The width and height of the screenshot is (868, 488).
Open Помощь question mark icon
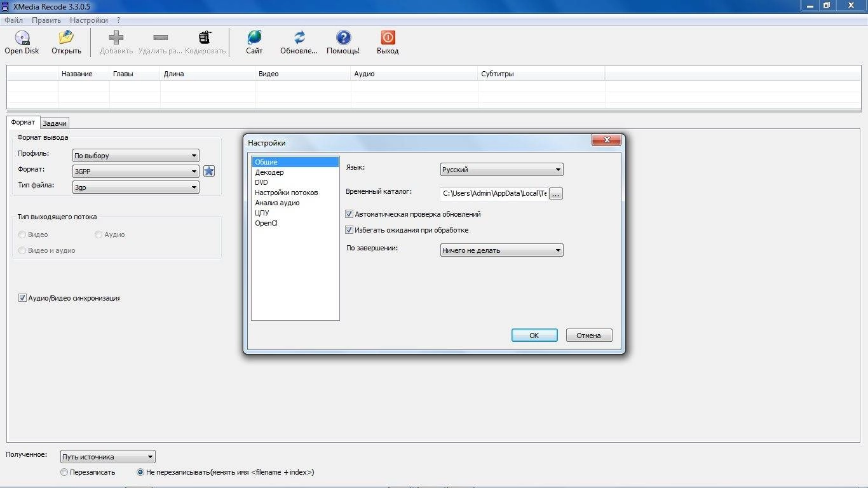(343, 37)
